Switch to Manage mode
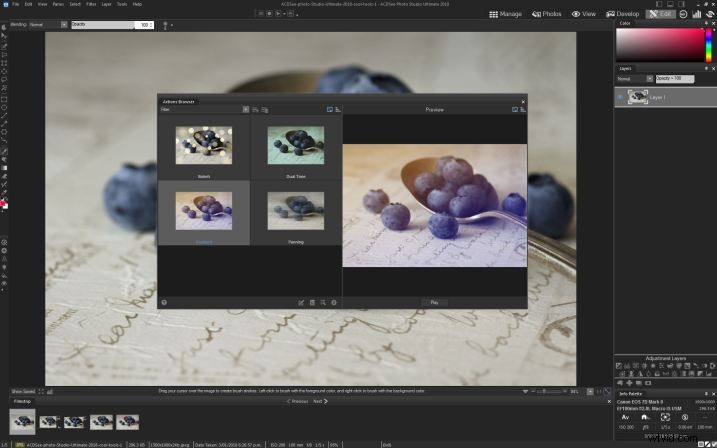The width and height of the screenshot is (717, 448). click(505, 14)
